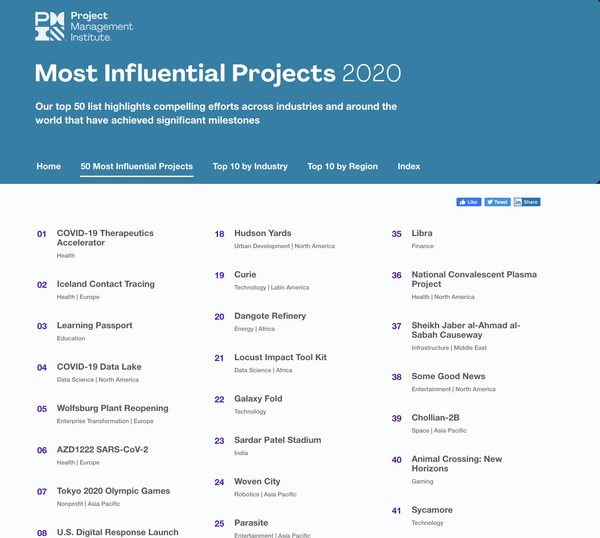Screen dimensions: 600x538
Task: Click 'Energy | Africa' under Dangote Refinery
Action: pos(254,329)
